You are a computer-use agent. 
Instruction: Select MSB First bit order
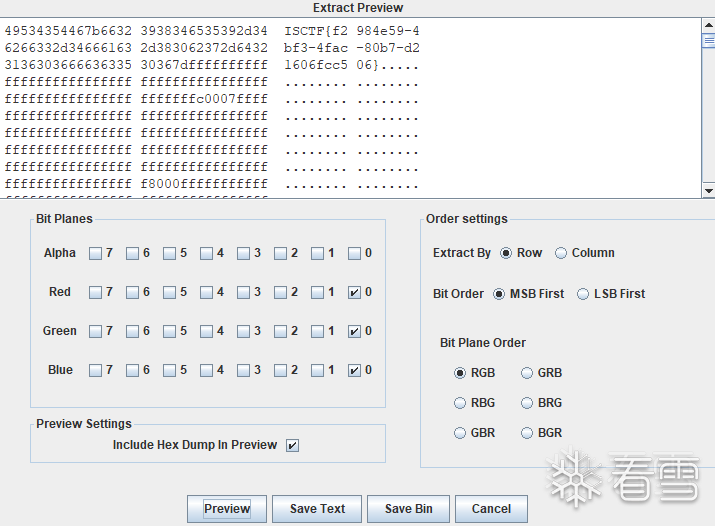pyautogui.click(x=499, y=294)
